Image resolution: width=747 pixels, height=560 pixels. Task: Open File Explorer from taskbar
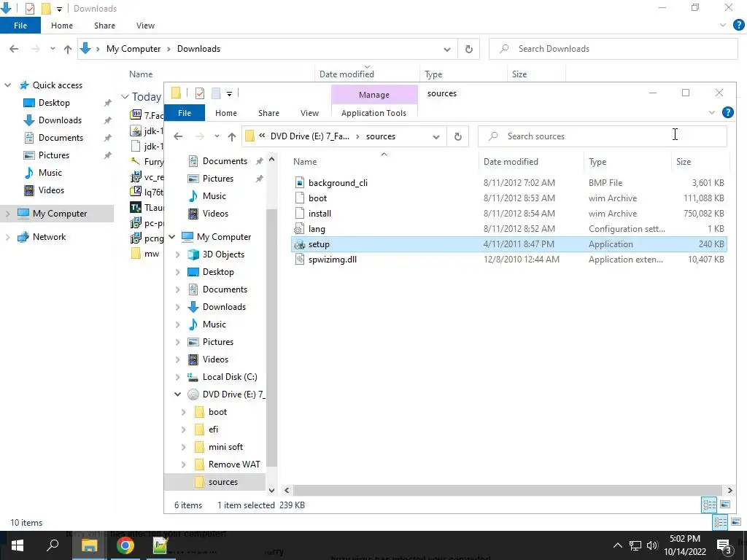click(x=89, y=545)
